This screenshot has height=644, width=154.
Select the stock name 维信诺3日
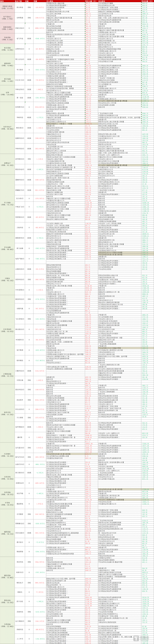(x=19, y=128)
